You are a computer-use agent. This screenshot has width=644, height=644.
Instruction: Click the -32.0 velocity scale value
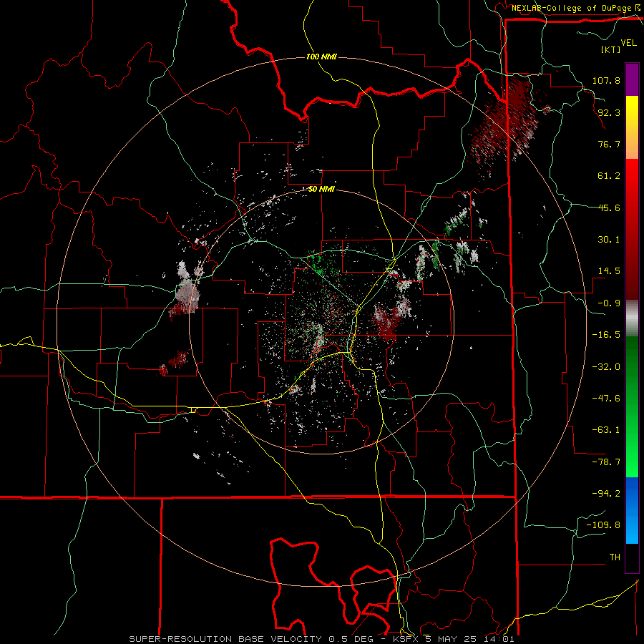coord(606,366)
